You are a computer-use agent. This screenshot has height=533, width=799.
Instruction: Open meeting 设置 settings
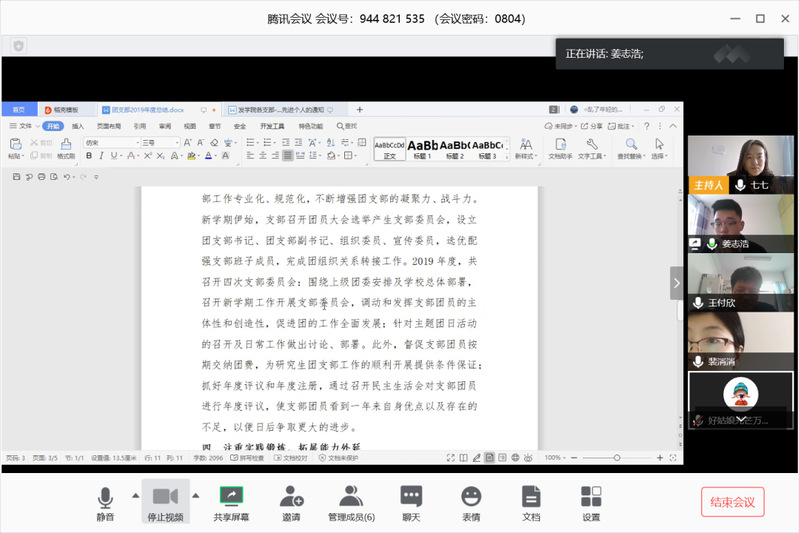point(591,503)
